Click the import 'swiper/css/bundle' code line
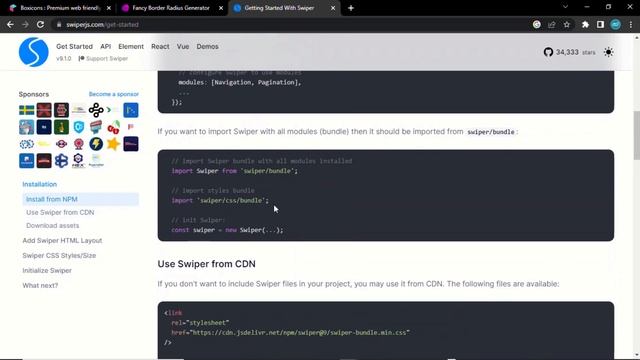Screen dimensions: 640x360 pos(220,200)
